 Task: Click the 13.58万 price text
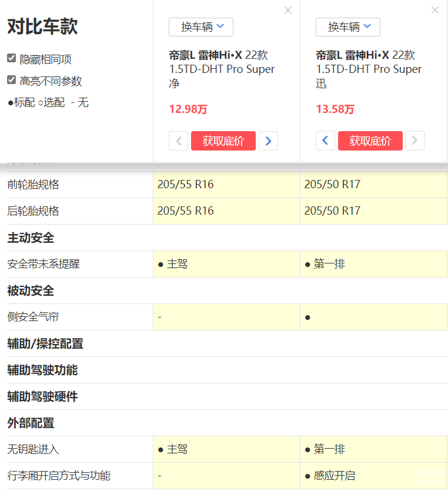pos(335,109)
